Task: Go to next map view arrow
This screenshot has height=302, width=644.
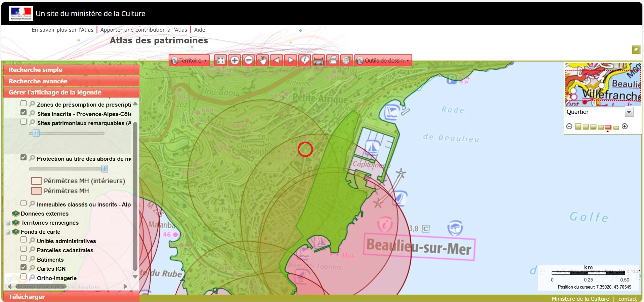Action: coord(291,61)
